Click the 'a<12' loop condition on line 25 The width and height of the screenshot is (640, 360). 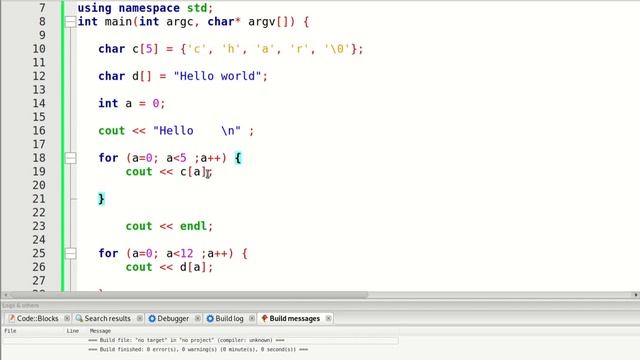click(180, 253)
